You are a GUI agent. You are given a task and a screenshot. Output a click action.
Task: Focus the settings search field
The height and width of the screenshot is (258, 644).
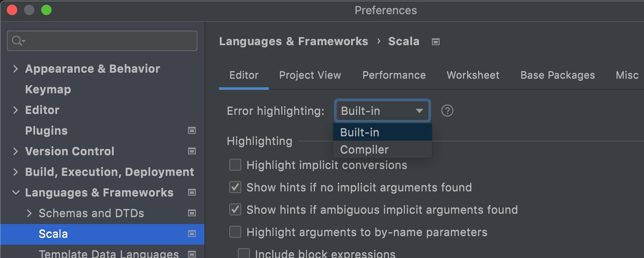[102, 41]
